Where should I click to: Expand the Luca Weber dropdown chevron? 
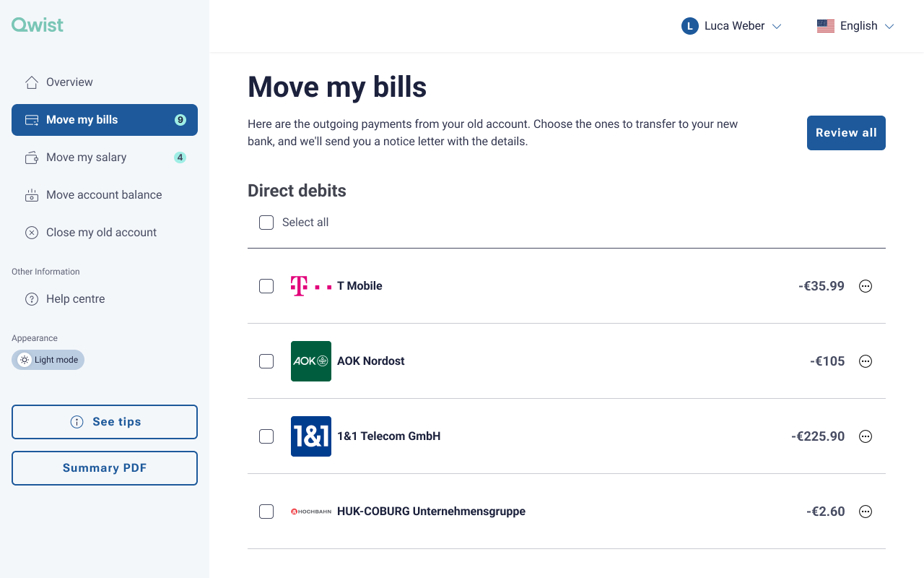pyautogui.click(x=777, y=27)
